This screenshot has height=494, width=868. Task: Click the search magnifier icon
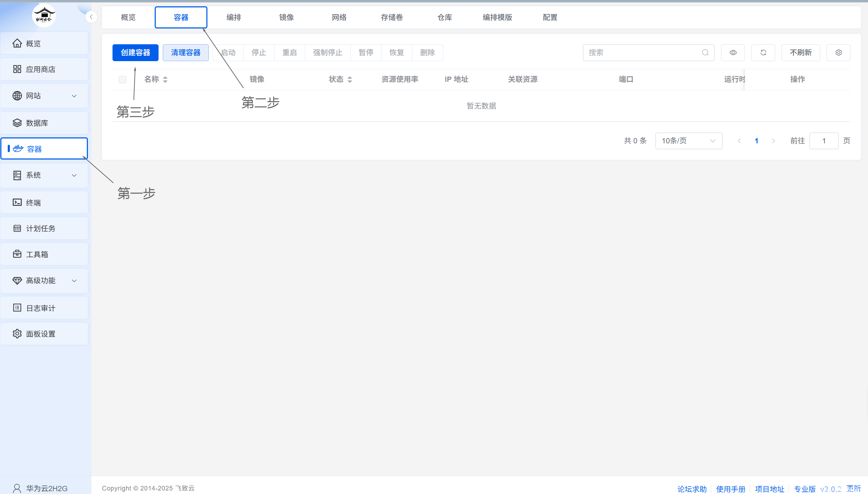pos(705,53)
